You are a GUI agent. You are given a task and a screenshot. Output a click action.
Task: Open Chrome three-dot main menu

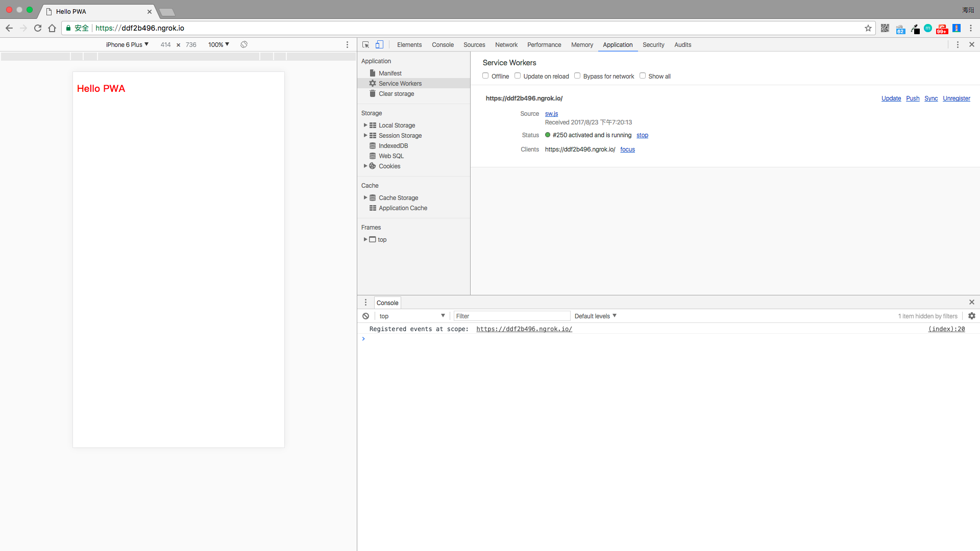coord(971,28)
